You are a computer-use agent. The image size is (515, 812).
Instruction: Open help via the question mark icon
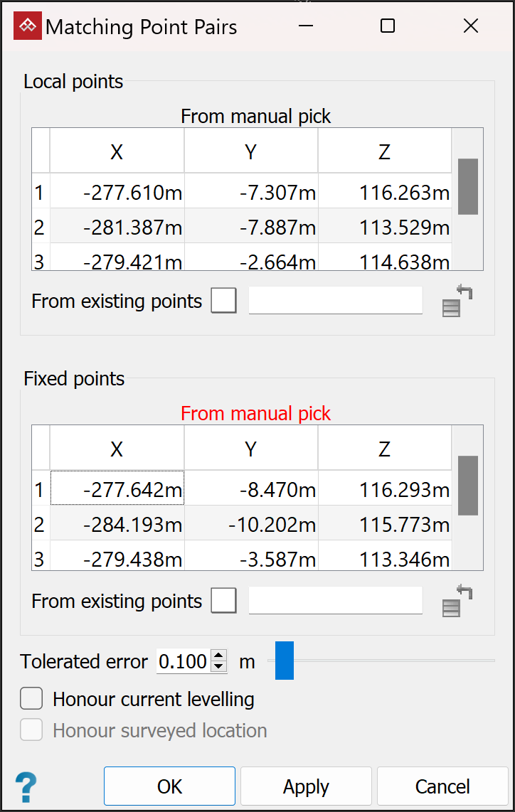click(26, 787)
